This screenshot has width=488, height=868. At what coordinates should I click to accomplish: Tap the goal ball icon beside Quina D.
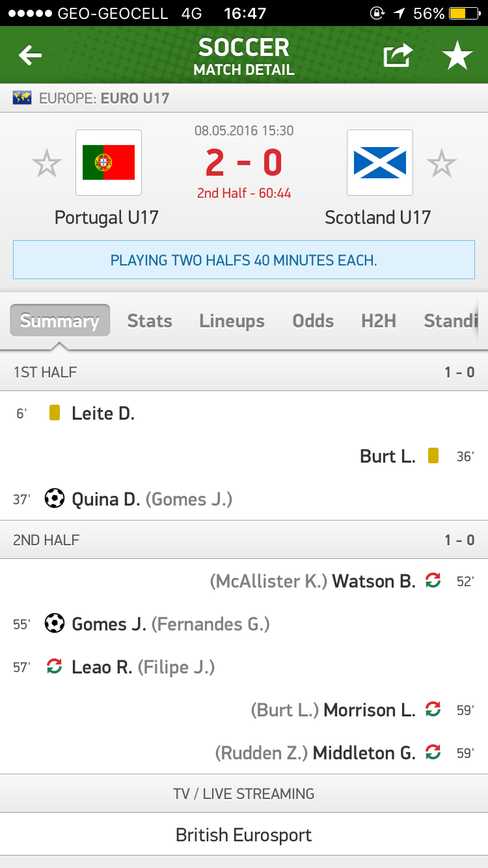pos(55,499)
